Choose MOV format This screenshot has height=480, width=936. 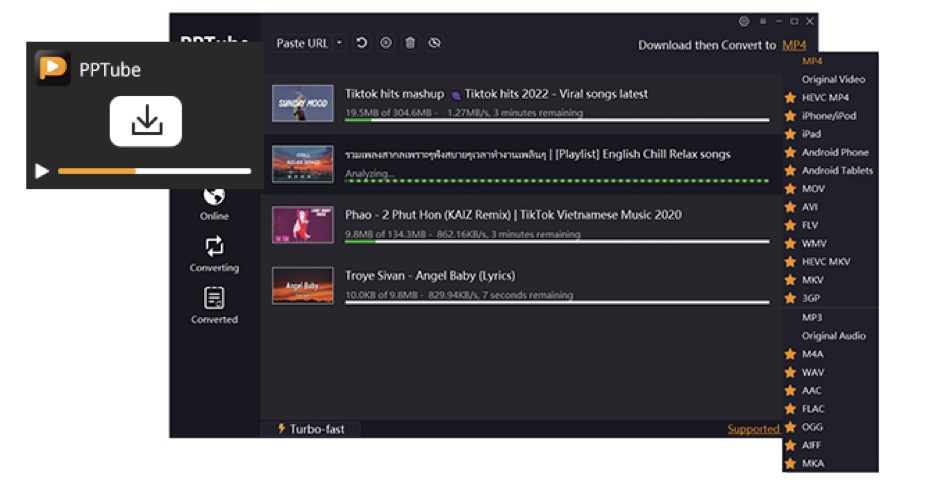813,189
